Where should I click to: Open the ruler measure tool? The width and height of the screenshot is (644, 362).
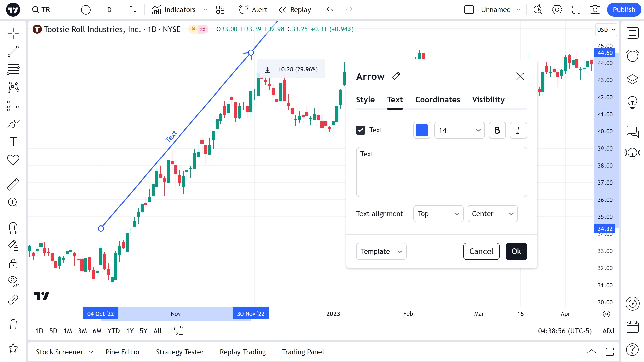coord(13,185)
